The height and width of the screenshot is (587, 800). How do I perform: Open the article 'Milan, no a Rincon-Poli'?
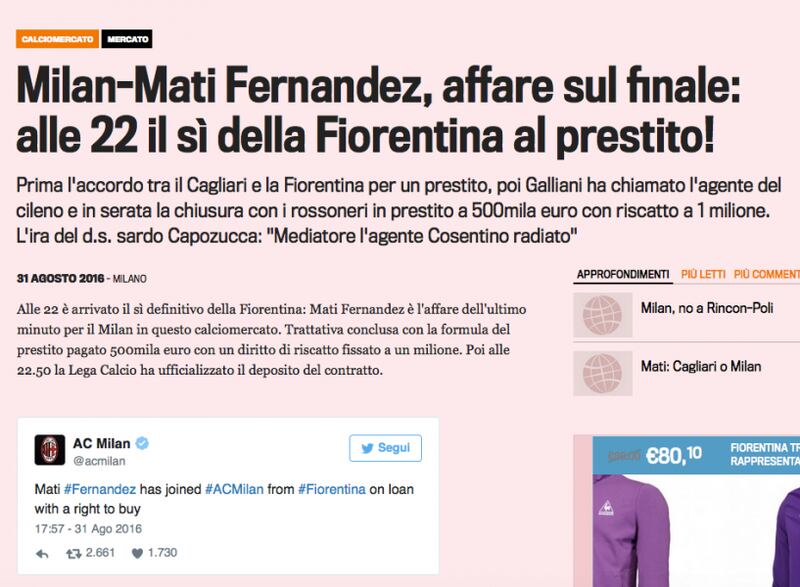tap(707, 308)
